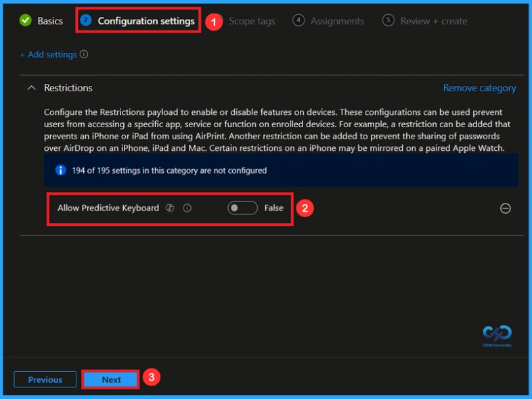This screenshot has width=532, height=399.
Task: Click the '194 of 195 settings' banner text
Action: 169,170
